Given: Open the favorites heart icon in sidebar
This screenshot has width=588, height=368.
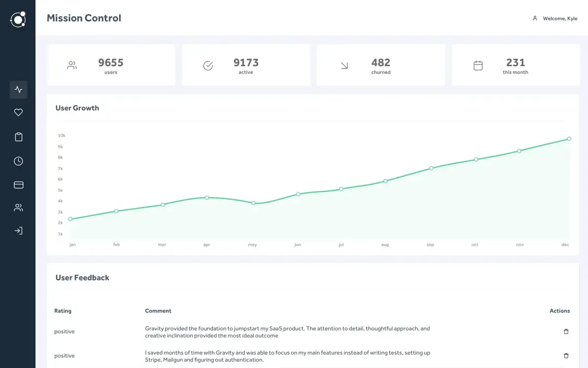Looking at the screenshot, I should tap(18, 112).
